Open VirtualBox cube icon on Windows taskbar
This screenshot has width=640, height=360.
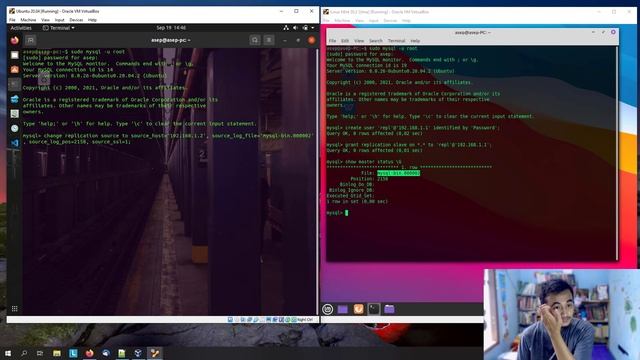pyautogui.click(x=138, y=353)
